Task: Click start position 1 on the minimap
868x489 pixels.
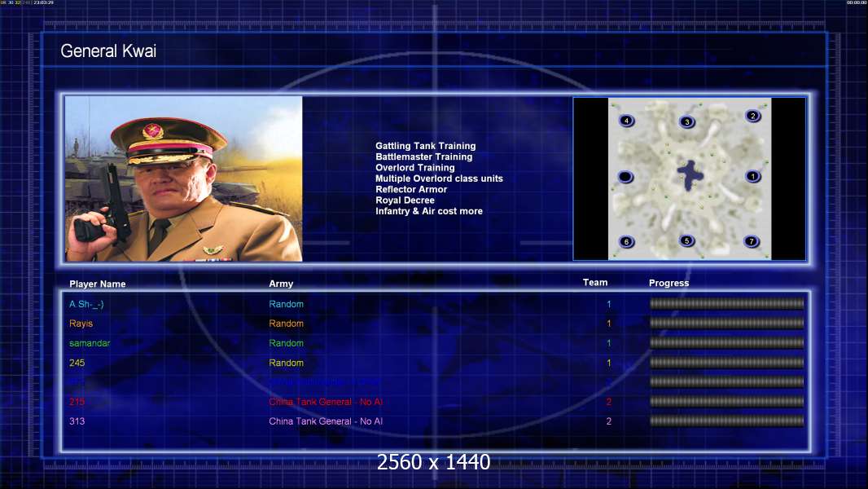Action: coord(752,177)
